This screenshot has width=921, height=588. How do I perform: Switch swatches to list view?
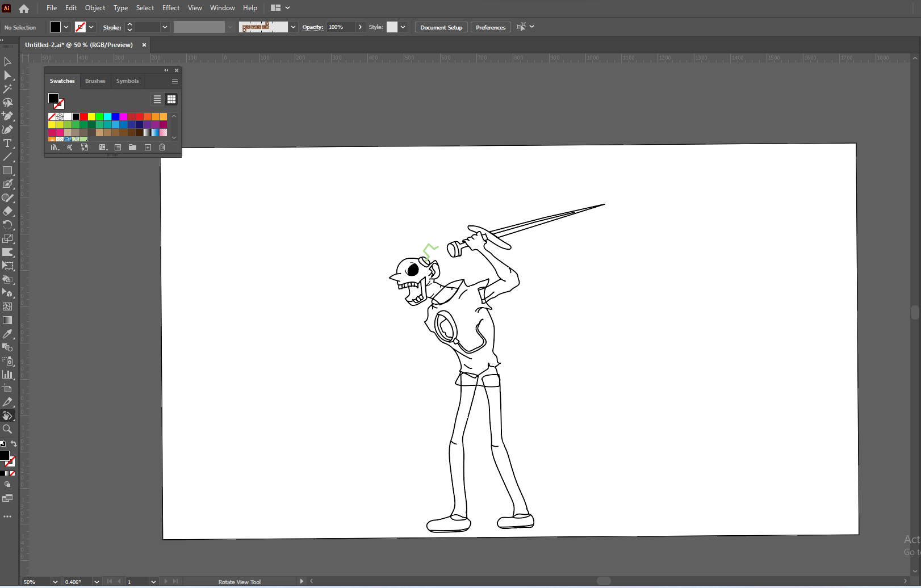coord(157,99)
